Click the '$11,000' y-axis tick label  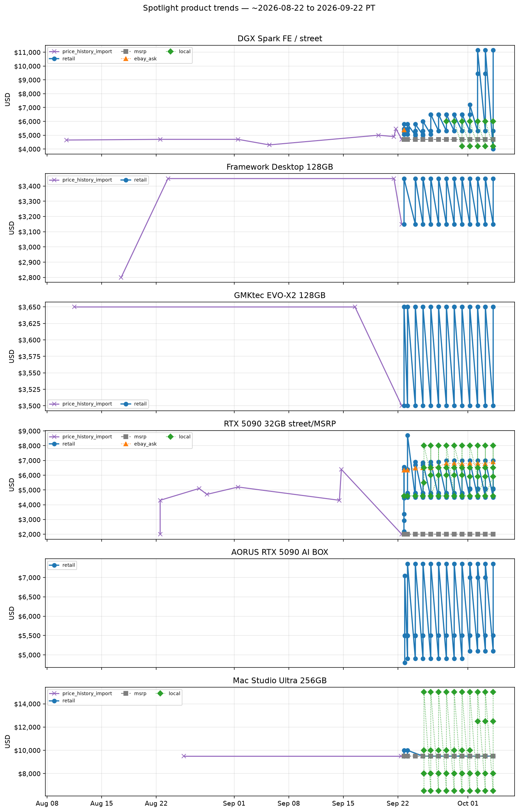(27, 52)
